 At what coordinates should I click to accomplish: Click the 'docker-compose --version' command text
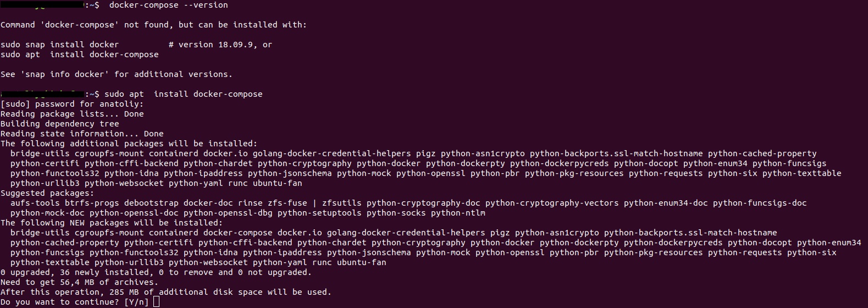click(169, 5)
